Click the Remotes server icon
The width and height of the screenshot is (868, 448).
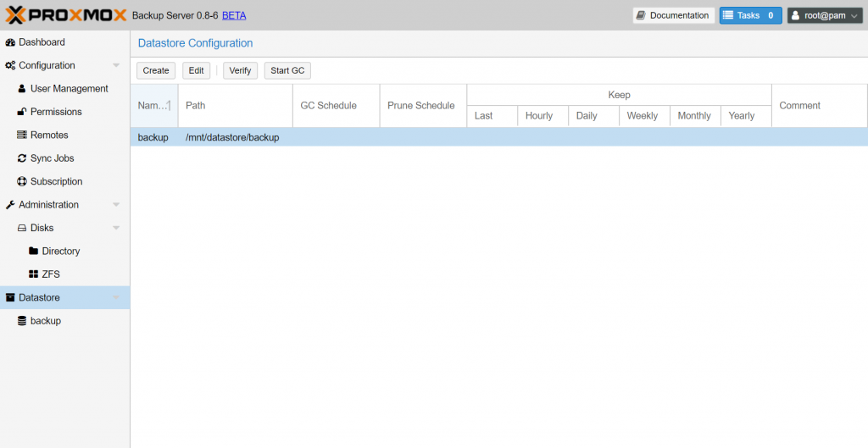[x=21, y=135]
